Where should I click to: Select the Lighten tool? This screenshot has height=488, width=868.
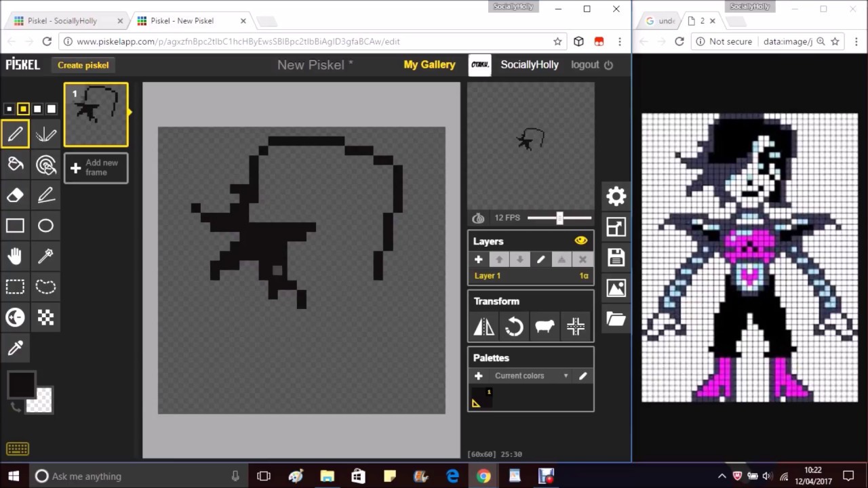pos(15,317)
